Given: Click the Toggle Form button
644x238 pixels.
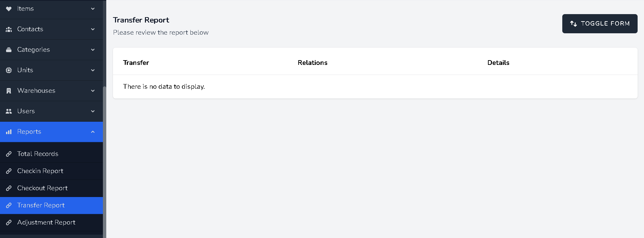Looking at the screenshot, I should (x=600, y=24).
